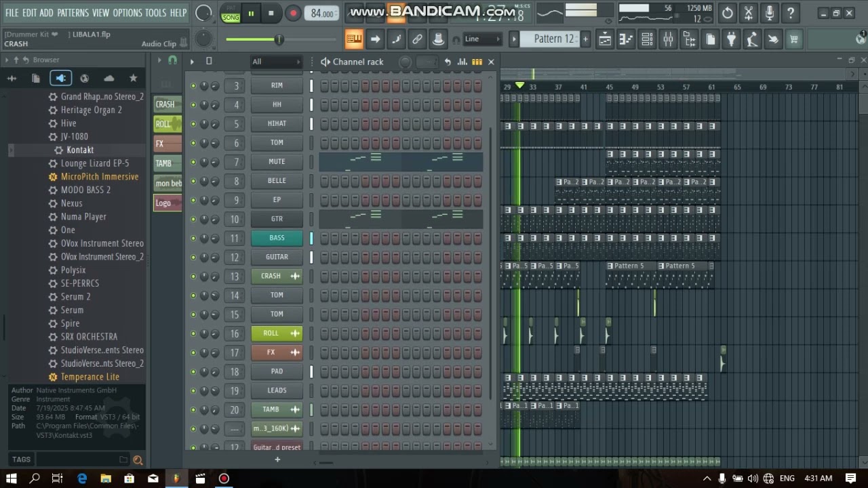Stop playback with the stop button
This screenshot has width=868, height=488.
(271, 13)
